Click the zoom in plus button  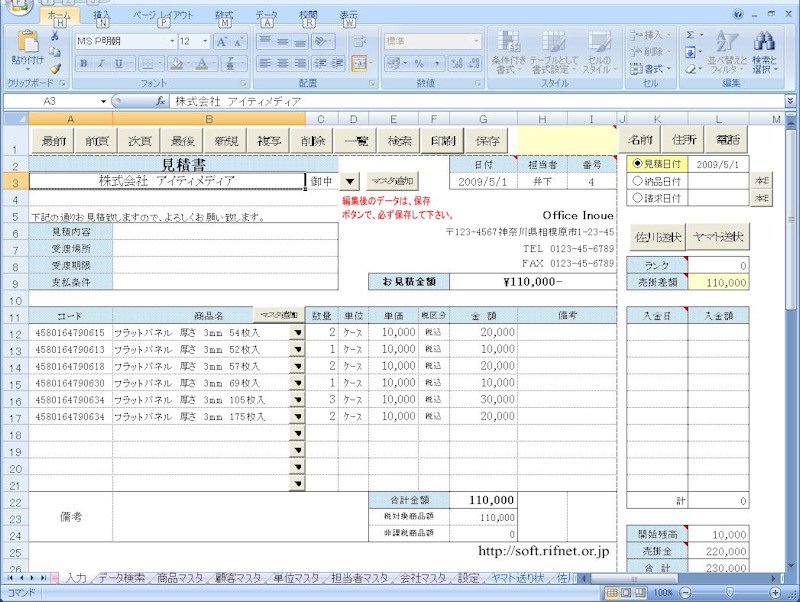[x=776, y=592]
